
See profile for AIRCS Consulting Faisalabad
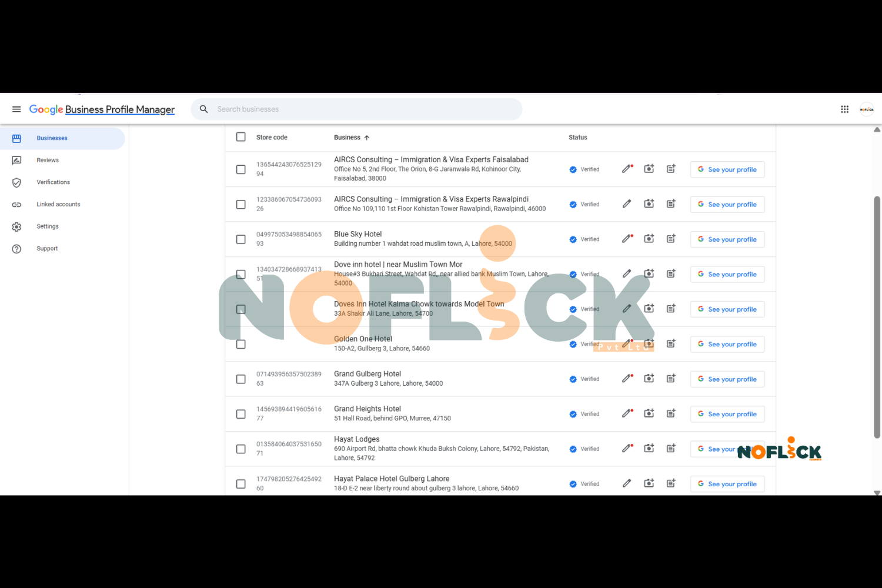tap(727, 170)
